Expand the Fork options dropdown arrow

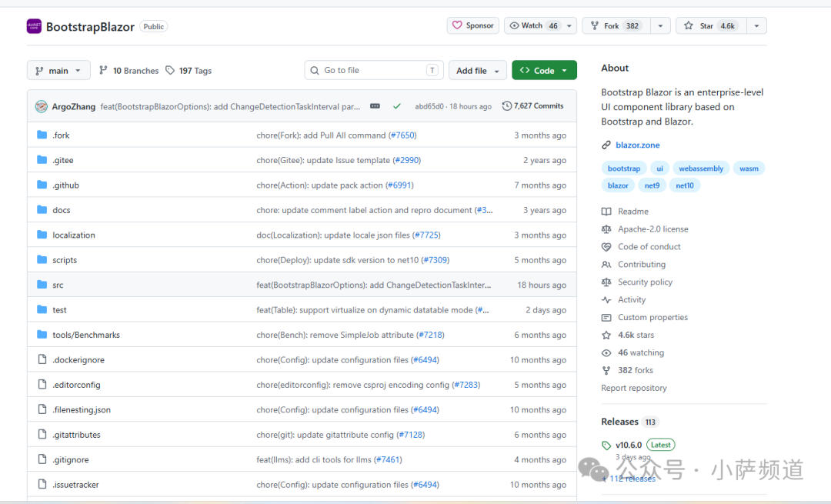pyautogui.click(x=660, y=25)
